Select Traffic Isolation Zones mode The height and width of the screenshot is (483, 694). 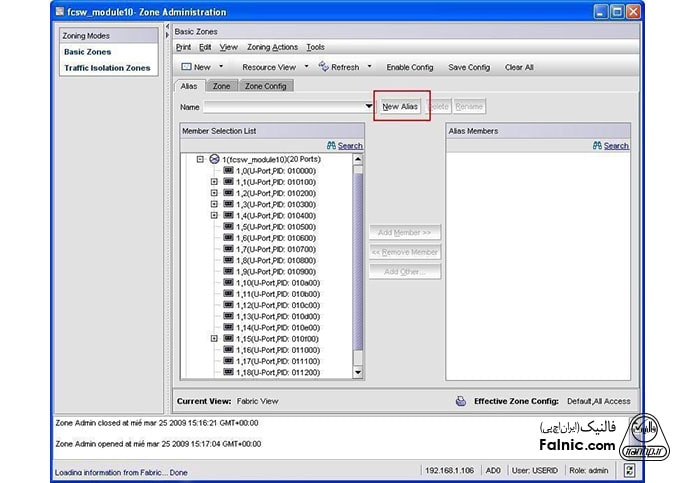[108, 68]
